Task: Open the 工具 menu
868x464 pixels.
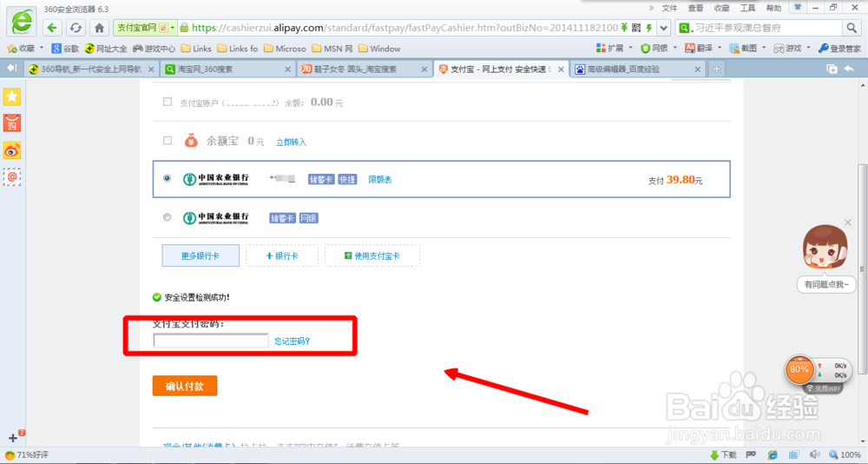Action: [748, 8]
